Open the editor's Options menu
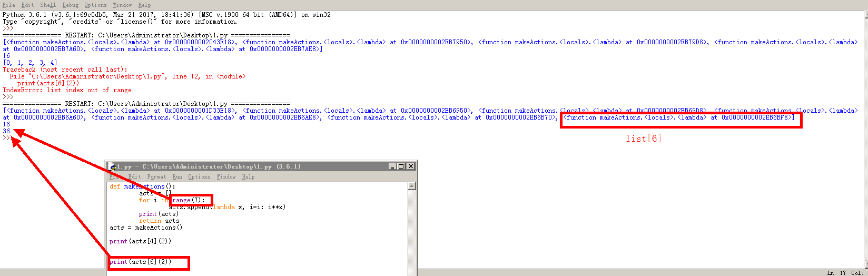Image resolution: width=868 pixels, height=276 pixels. coord(199,177)
